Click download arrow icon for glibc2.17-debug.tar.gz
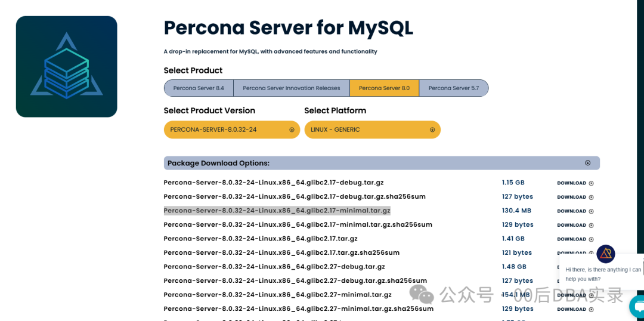This screenshot has height=321, width=644. coord(591,183)
